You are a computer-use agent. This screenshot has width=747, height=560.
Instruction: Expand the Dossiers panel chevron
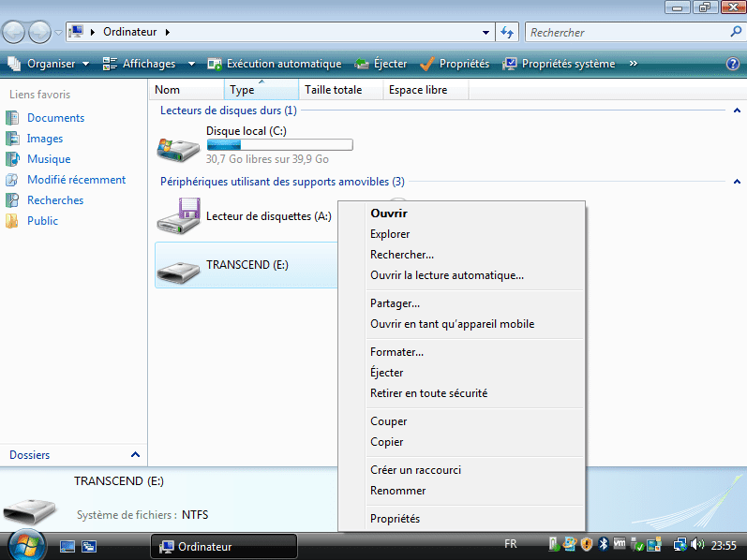click(135, 455)
